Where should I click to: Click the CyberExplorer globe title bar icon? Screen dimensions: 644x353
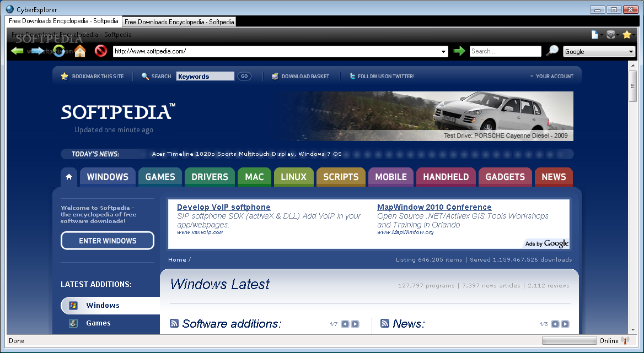pyautogui.click(x=10, y=9)
